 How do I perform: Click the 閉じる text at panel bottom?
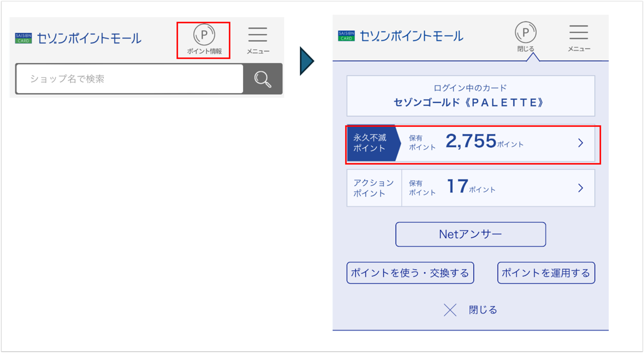coord(483,310)
